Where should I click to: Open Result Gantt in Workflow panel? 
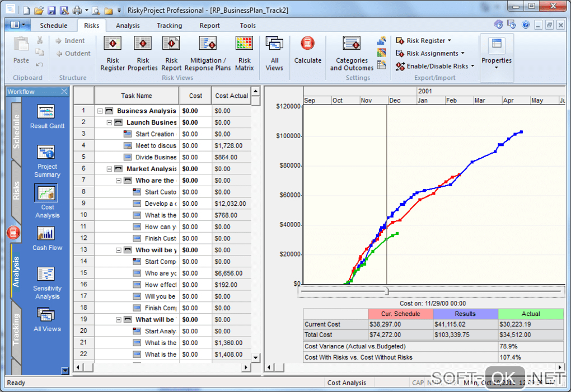(x=47, y=116)
